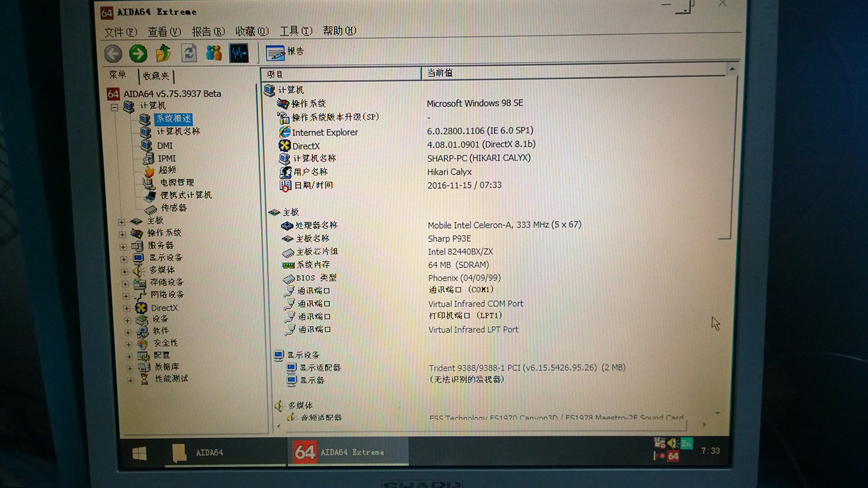This screenshot has width=868, height=488.
Task: Select 系统概述 in the tree
Action: tap(173, 119)
